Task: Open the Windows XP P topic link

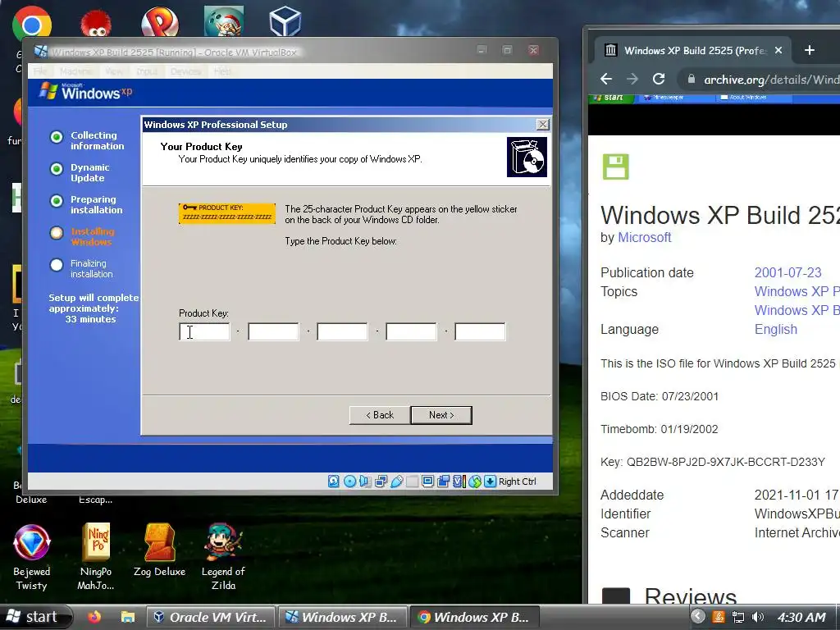Action: click(x=797, y=291)
